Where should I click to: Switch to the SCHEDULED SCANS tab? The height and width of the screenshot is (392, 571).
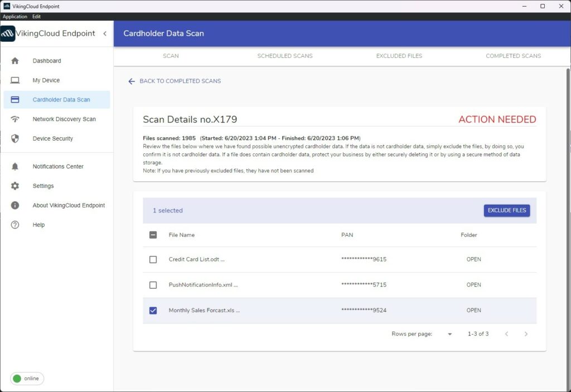pos(285,56)
